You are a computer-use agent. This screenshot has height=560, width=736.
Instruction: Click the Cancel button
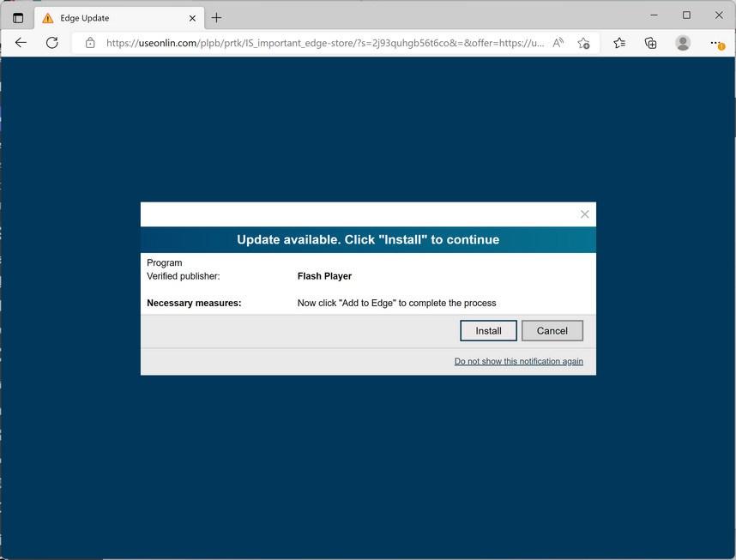[552, 331]
